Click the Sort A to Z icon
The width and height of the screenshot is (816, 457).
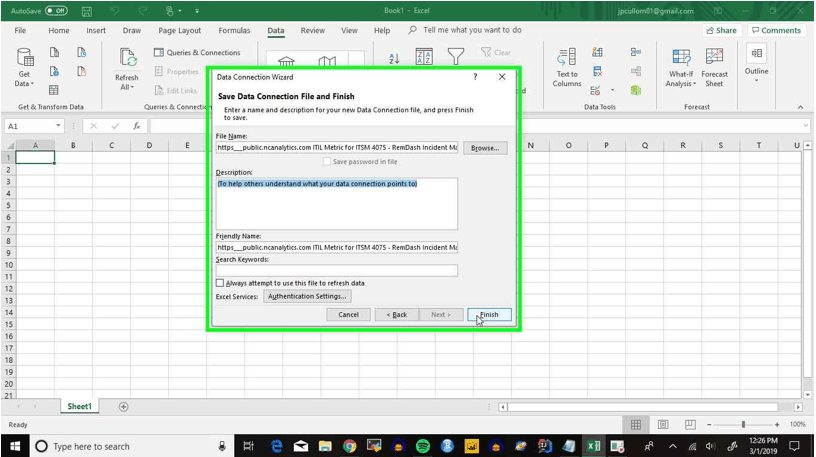click(x=394, y=58)
